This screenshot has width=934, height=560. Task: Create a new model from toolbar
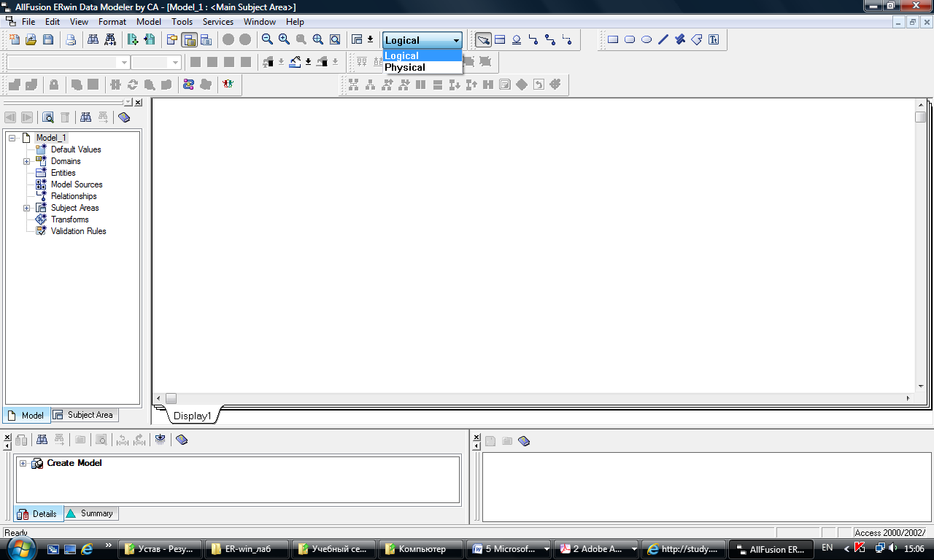click(15, 39)
